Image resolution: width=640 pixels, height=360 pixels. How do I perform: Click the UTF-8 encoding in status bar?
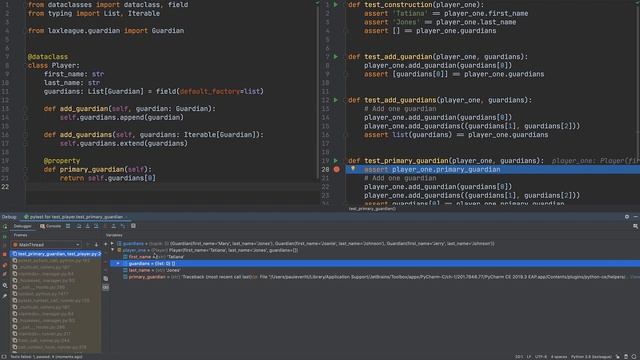point(541,357)
